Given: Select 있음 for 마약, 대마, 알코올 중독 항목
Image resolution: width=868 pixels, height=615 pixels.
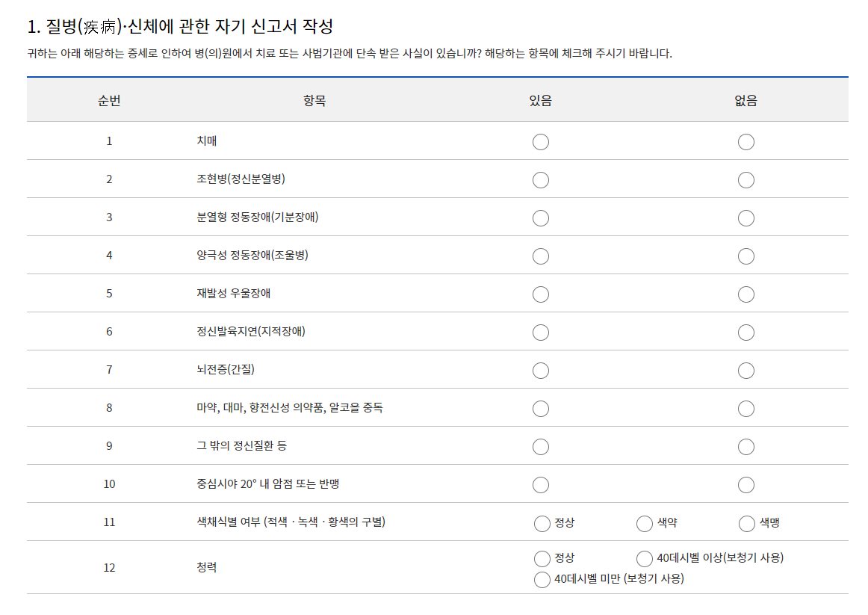Looking at the screenshot, I should 541,408.
